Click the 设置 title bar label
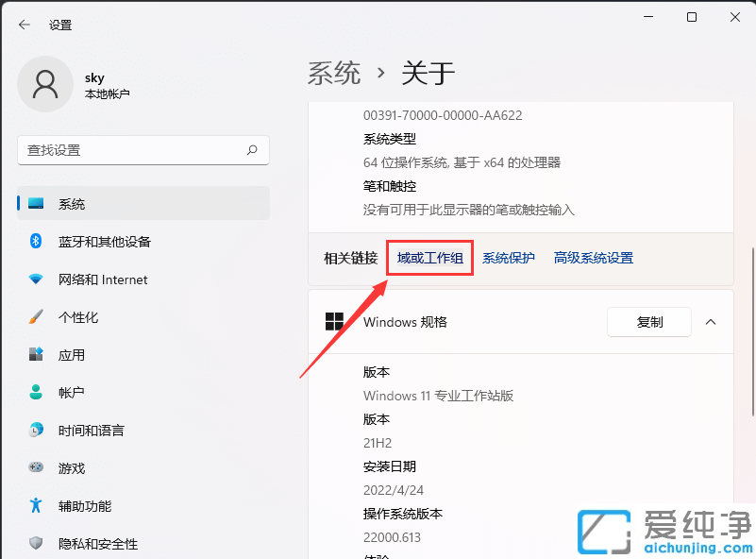This screenshot has height=559, width=756. 60,25
